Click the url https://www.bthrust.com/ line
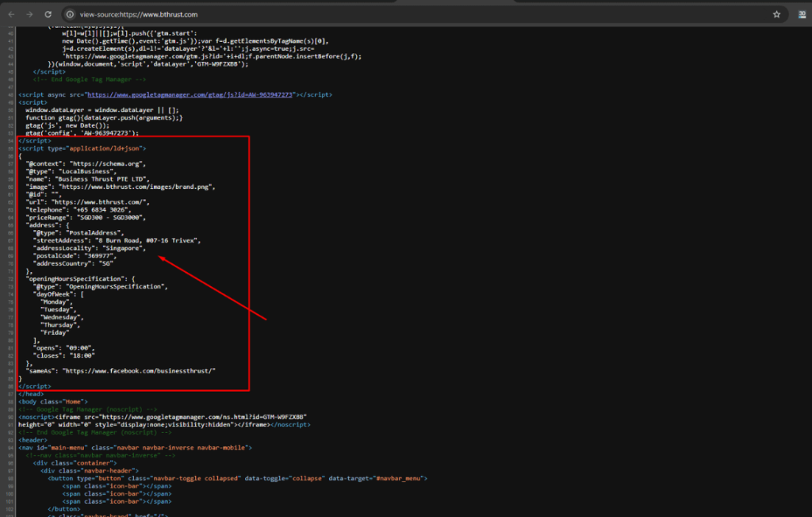Screen dimensions: 812x517 click(x=87, y=202)
